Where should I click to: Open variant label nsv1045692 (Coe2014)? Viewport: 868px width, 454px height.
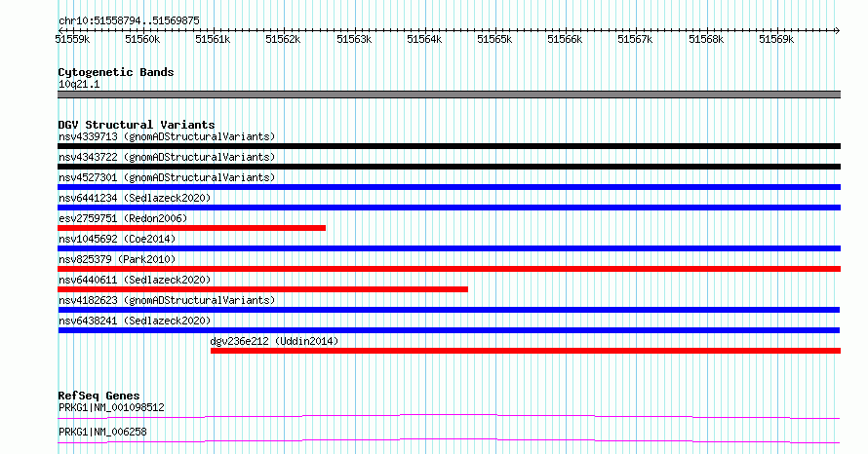pos(117,239)
